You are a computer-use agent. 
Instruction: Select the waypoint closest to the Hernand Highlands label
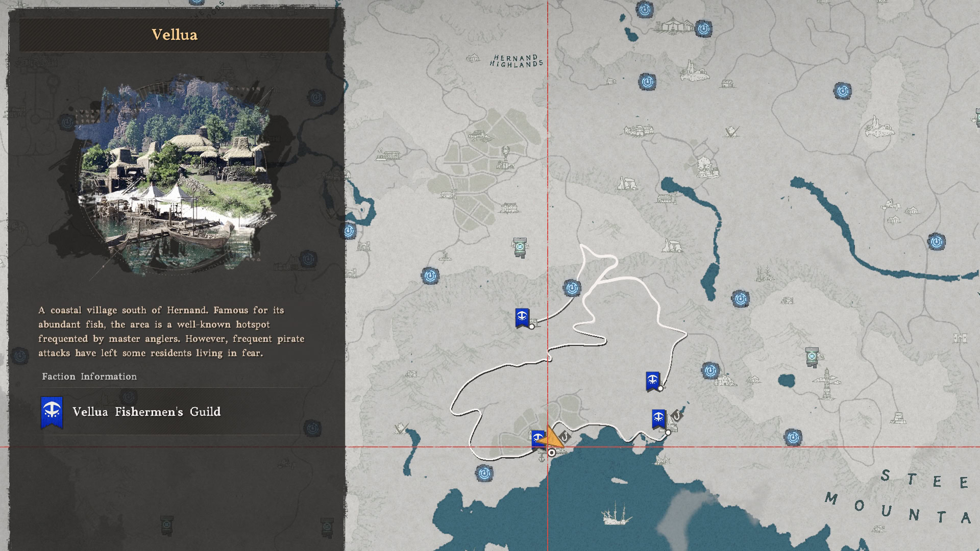click(x=647, y=82)
